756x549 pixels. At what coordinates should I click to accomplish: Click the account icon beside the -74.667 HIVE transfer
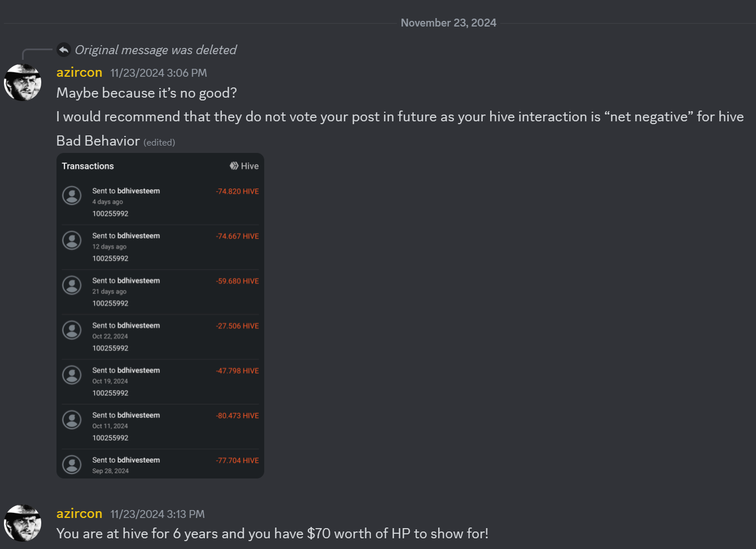[72, 240]
